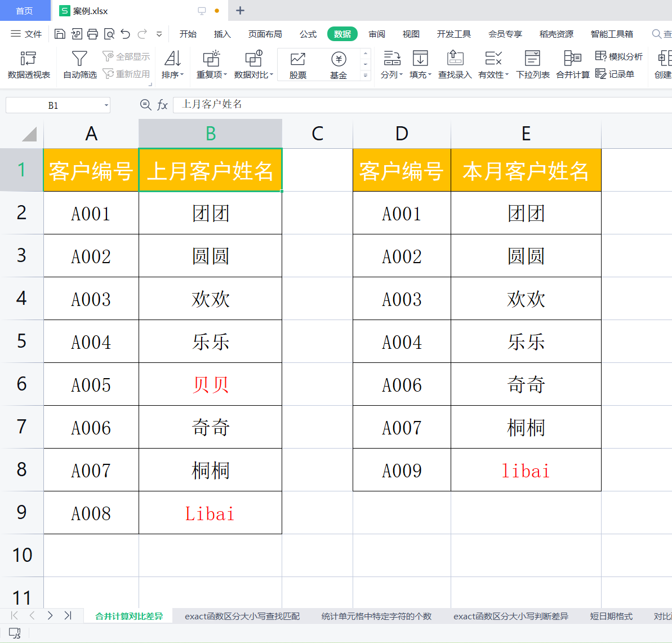672x643 pixels.
Task: Click the zoom magnifier beside fx
Action: click(146, 105)
